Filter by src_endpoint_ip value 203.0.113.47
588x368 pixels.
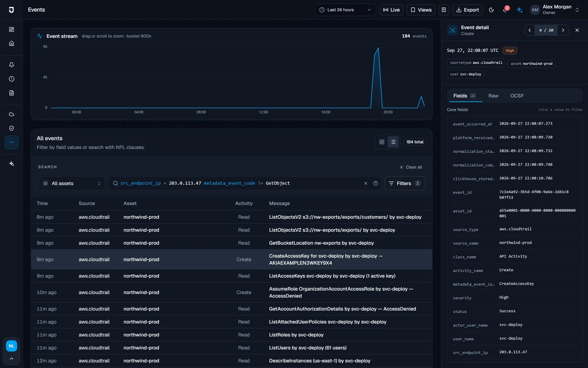click(513, 352)
